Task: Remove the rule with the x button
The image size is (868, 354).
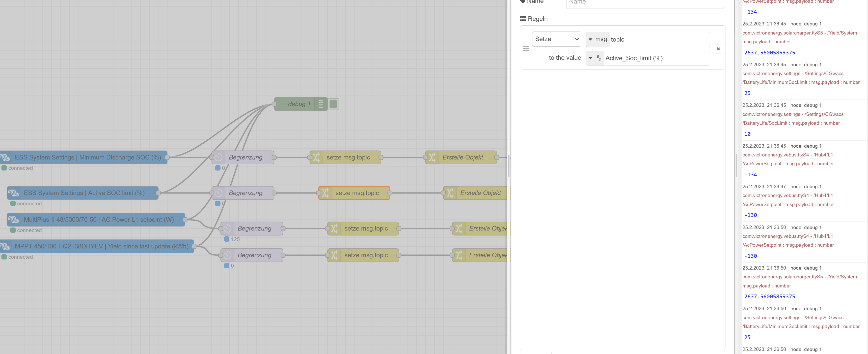Action: tap(718, 49)
